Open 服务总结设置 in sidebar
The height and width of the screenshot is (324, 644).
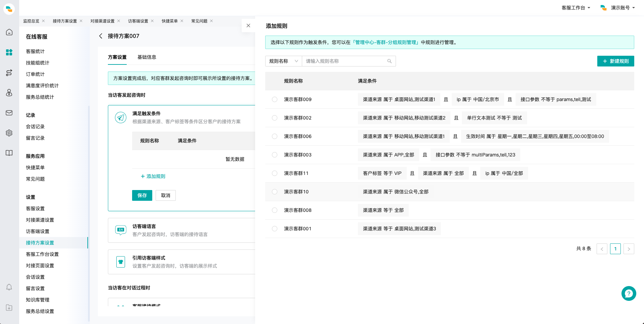point(40,311)
